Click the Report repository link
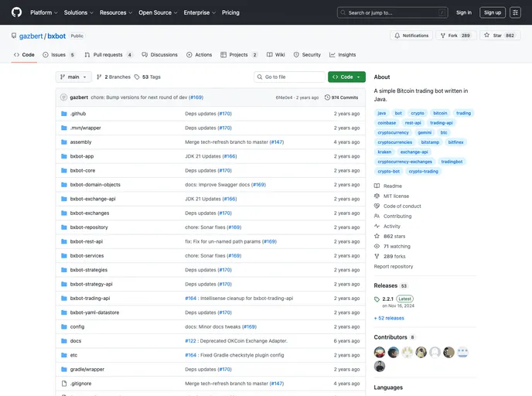The width and height of the screenshot is (532, 396). (x=394, y=266)
